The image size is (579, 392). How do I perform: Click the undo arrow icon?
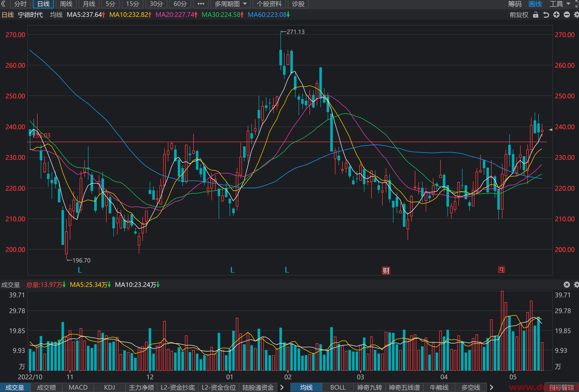coord(546,15)
